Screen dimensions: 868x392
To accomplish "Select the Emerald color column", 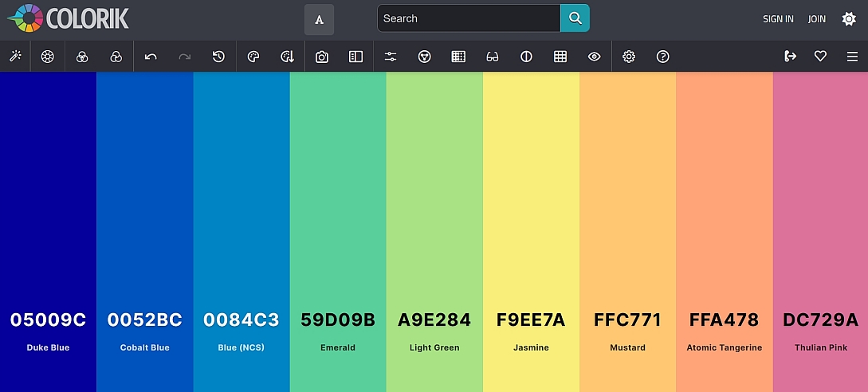I will point(338,231).
